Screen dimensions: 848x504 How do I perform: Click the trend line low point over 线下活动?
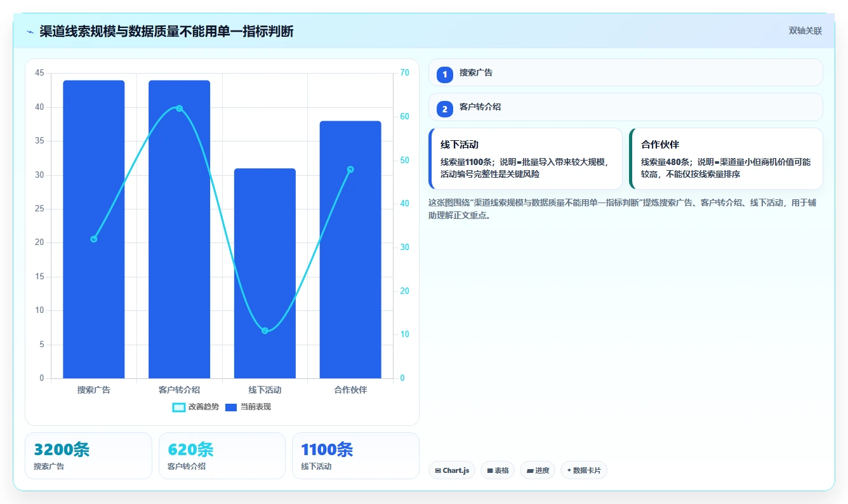point(265,331)
